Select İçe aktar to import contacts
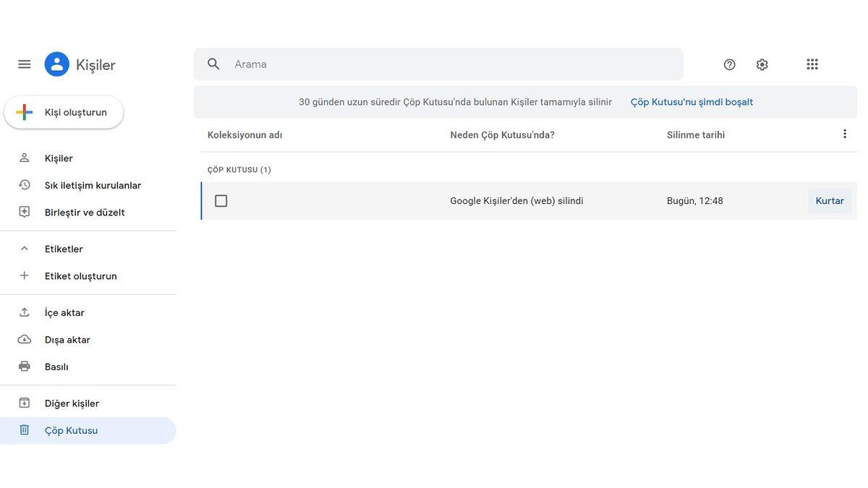Viewport: 868px width, 488px height. [64, 312]
